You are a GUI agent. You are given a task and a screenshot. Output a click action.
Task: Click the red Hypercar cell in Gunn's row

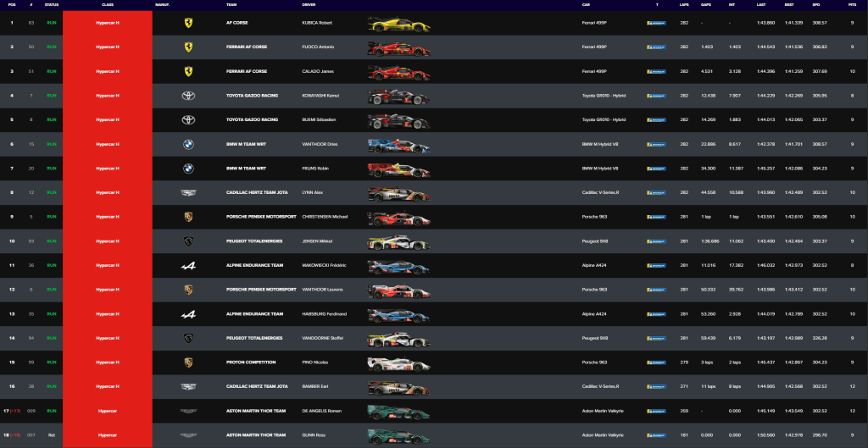[x=108, y=435]
